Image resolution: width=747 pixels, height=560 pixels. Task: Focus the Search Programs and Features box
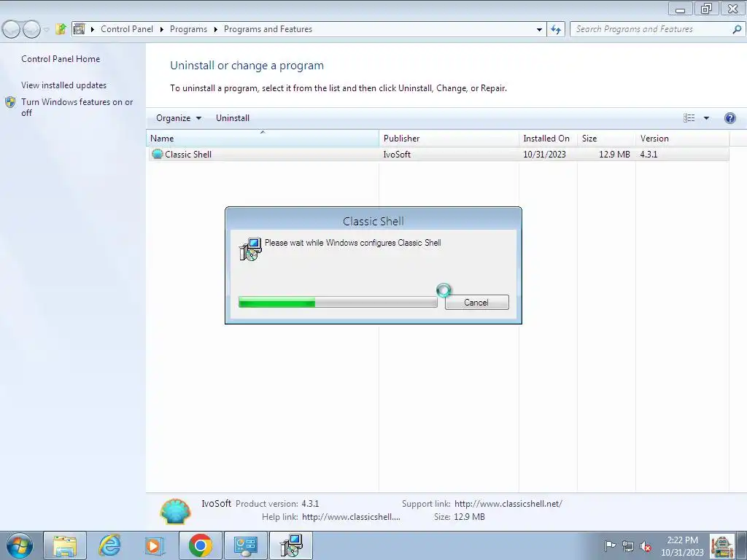(651, 29)
